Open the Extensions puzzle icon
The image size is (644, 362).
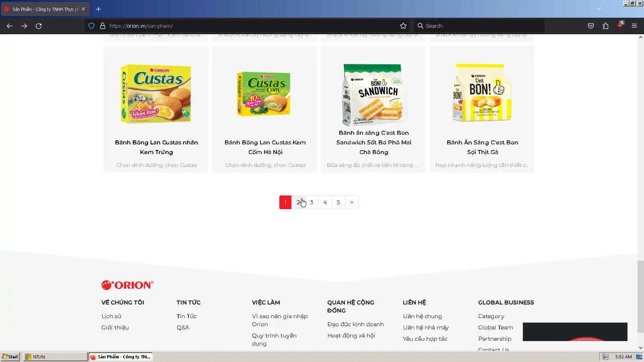tap(605, 26)
